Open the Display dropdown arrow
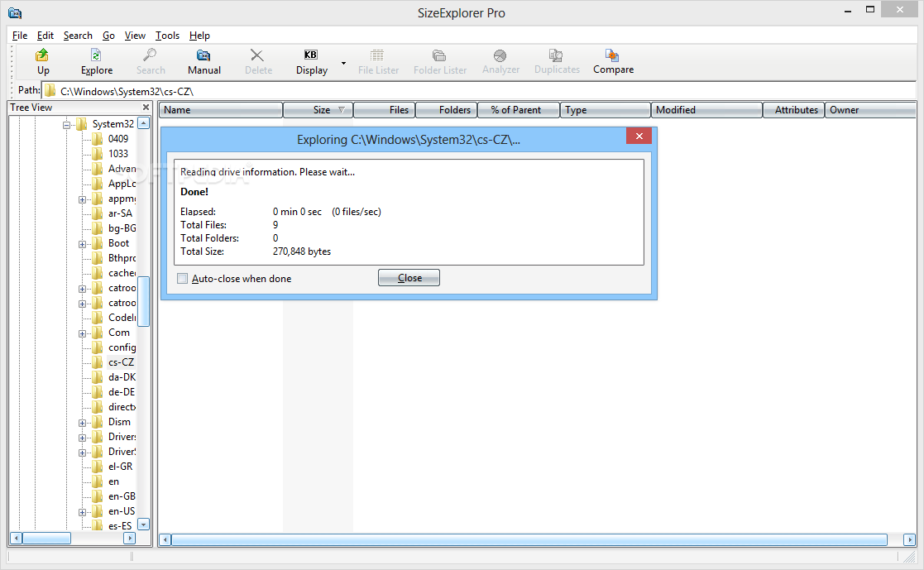The width and height of the screenshot is (924, 570). point(343,63)
